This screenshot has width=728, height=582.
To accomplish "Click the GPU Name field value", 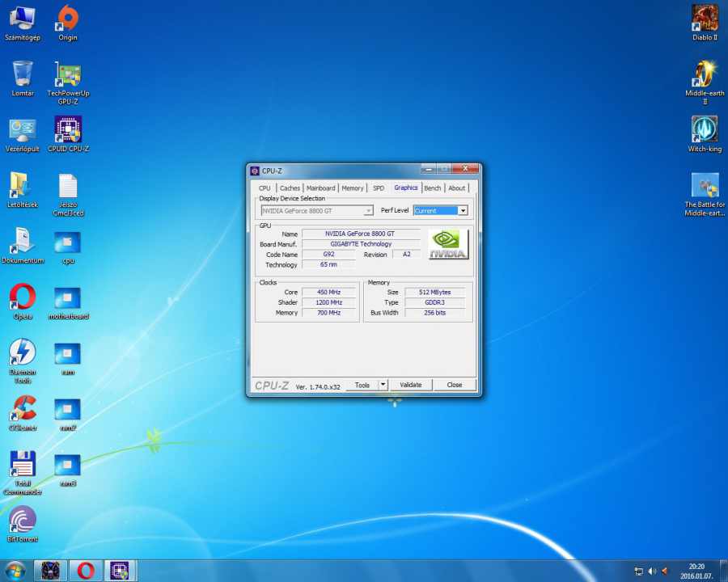I will tap(360, 234).
